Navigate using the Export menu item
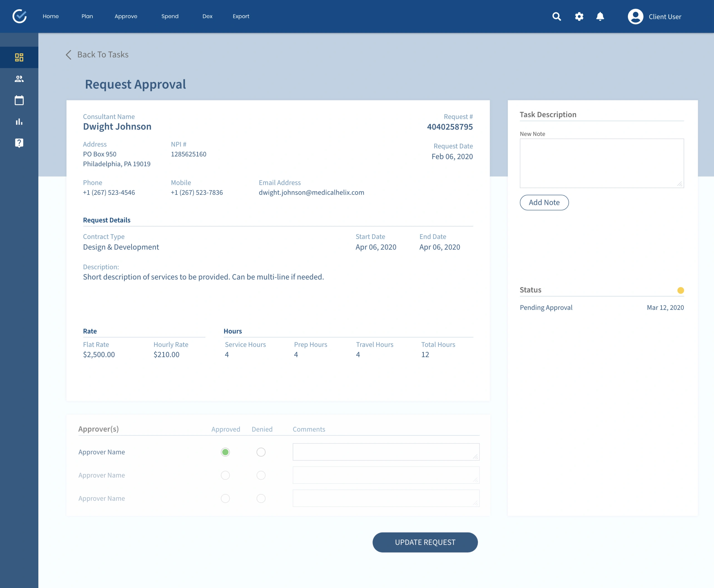The width and height of the screenshot is (714, 588). point(241,16)
